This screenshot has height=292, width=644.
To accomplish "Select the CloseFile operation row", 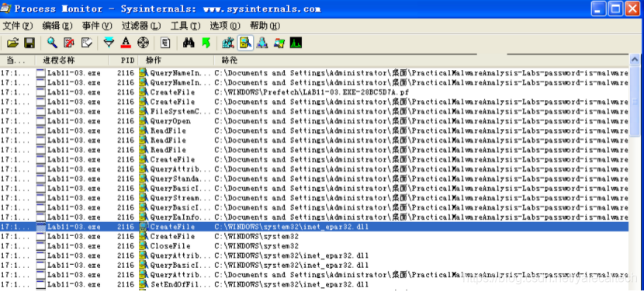I will tap(314, 246).
